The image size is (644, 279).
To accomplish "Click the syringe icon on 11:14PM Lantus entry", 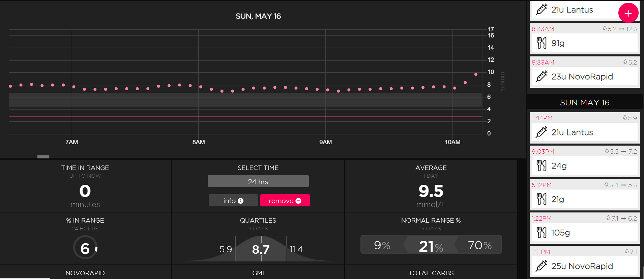I will 541,132.
